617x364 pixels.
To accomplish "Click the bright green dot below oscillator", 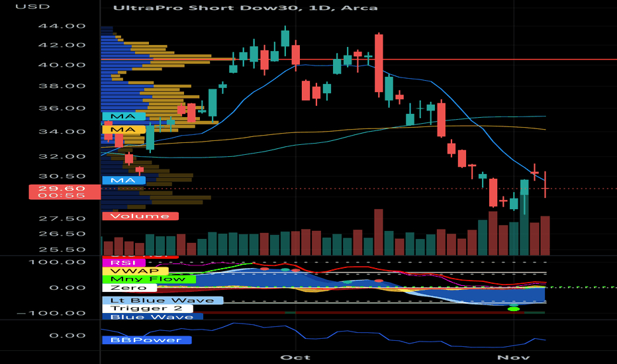I will tap(514, 309).
